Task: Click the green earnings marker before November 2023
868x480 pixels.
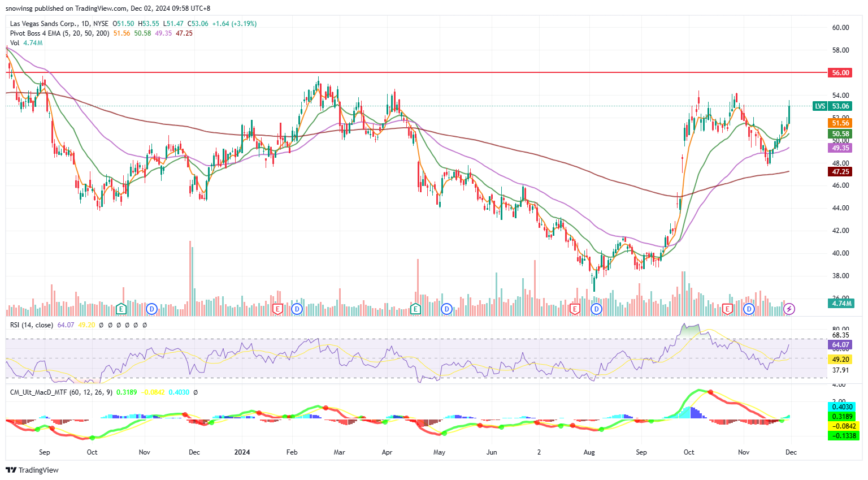Action: 121,309
